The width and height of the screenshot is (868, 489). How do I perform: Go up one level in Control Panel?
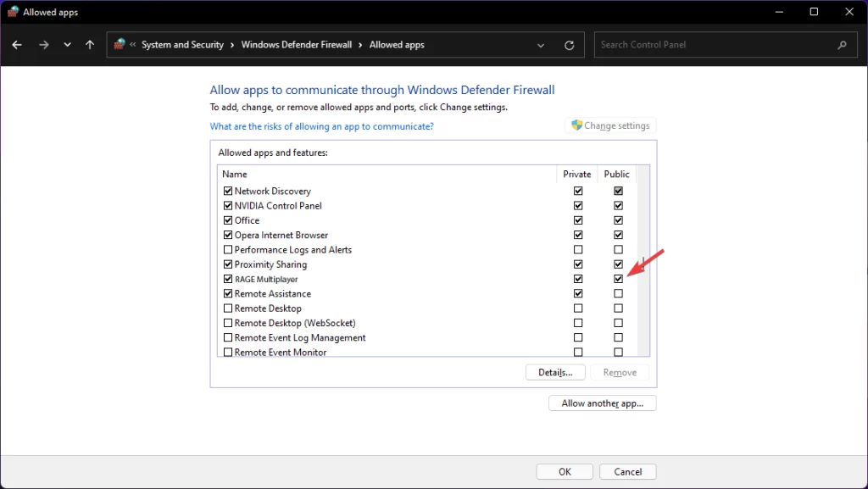click(x=89, y=44)
